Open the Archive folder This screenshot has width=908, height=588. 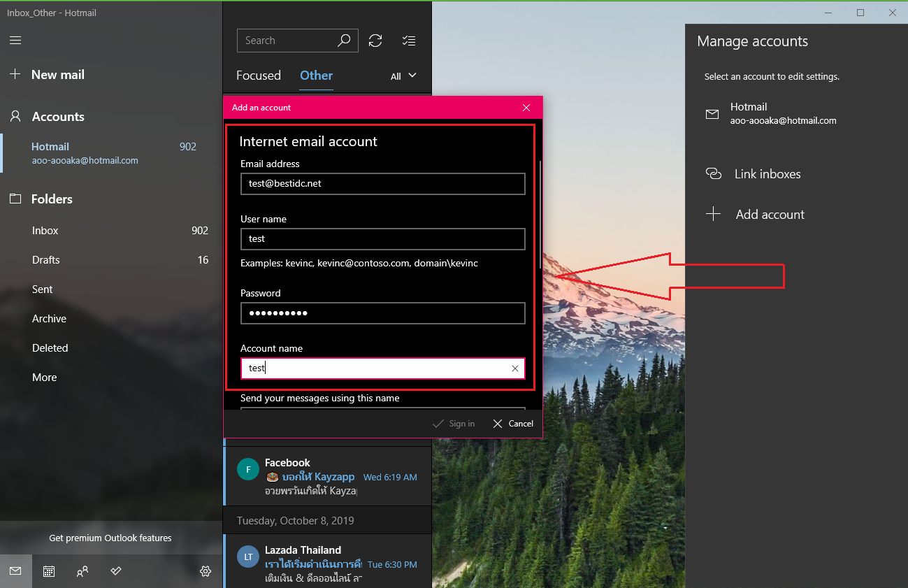(x=111, y=319)
